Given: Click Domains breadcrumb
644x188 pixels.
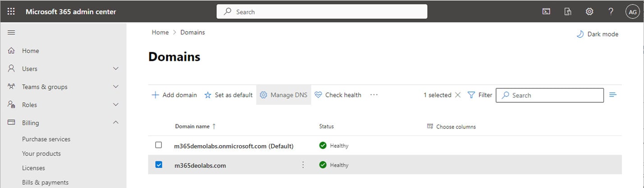Looking at the screenshot, I should (x=193, y=32).
